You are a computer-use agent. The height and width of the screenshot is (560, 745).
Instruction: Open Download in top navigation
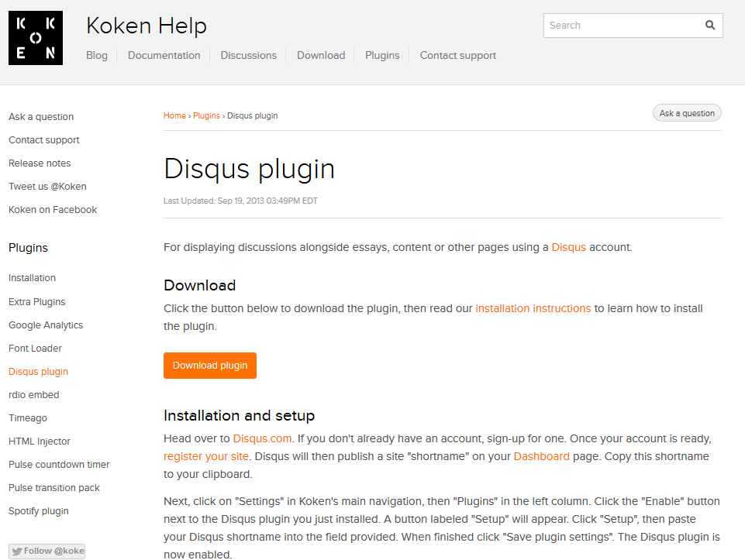(x=321, y=56)
